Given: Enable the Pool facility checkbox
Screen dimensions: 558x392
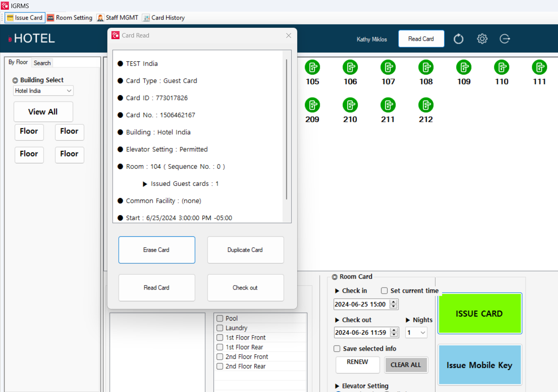Looking at the screenshot, I should (x=220, y=319).
